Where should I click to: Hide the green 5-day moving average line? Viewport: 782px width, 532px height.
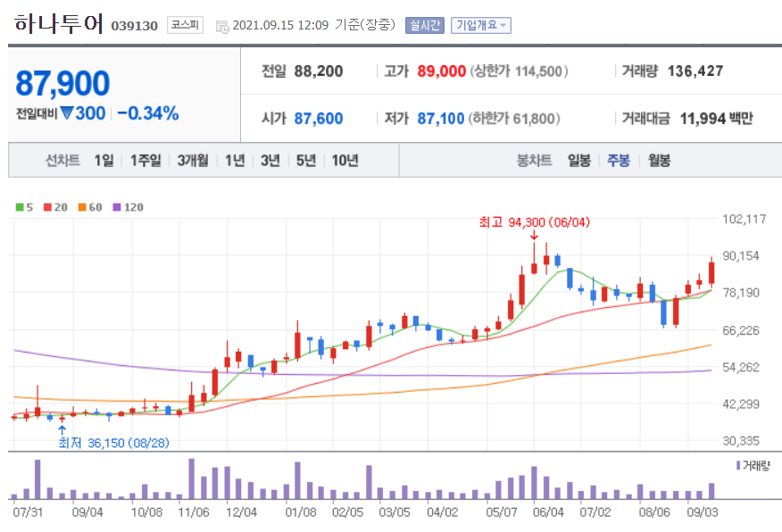tap(20, 206)
